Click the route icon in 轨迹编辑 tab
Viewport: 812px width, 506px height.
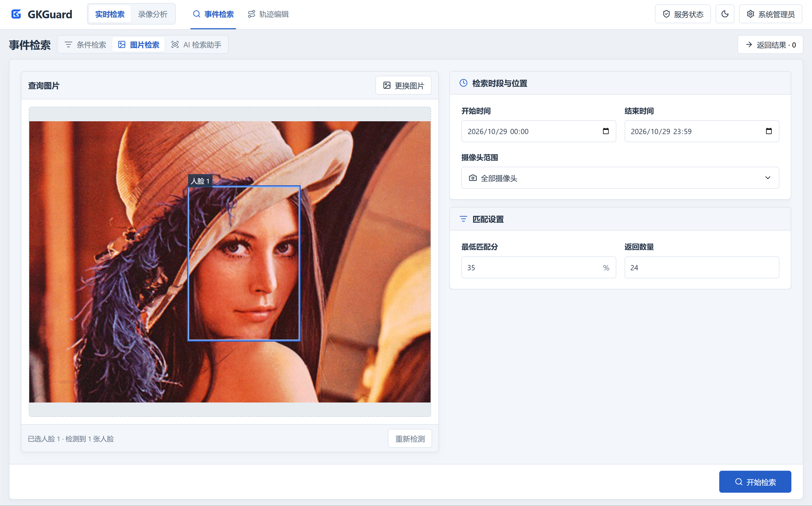coord(251,14)
